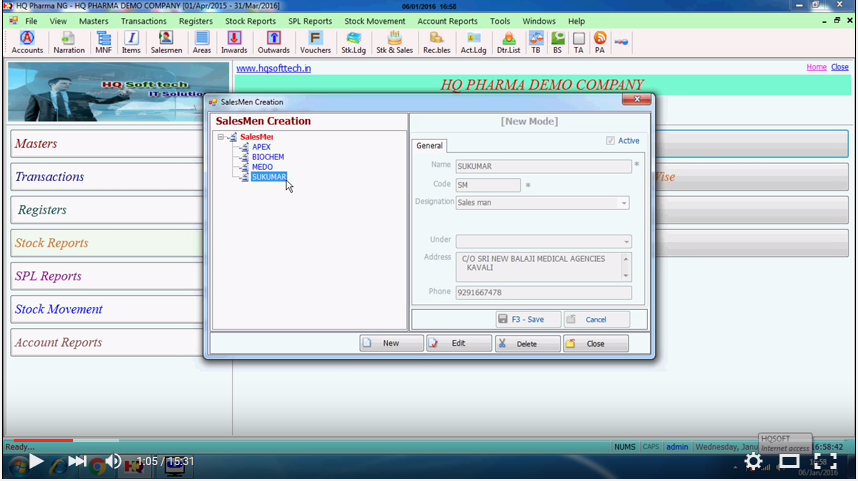Select BIOCHEM in salesmen tree
Viewport: 858px width, 481px height.
click(268, 157)
